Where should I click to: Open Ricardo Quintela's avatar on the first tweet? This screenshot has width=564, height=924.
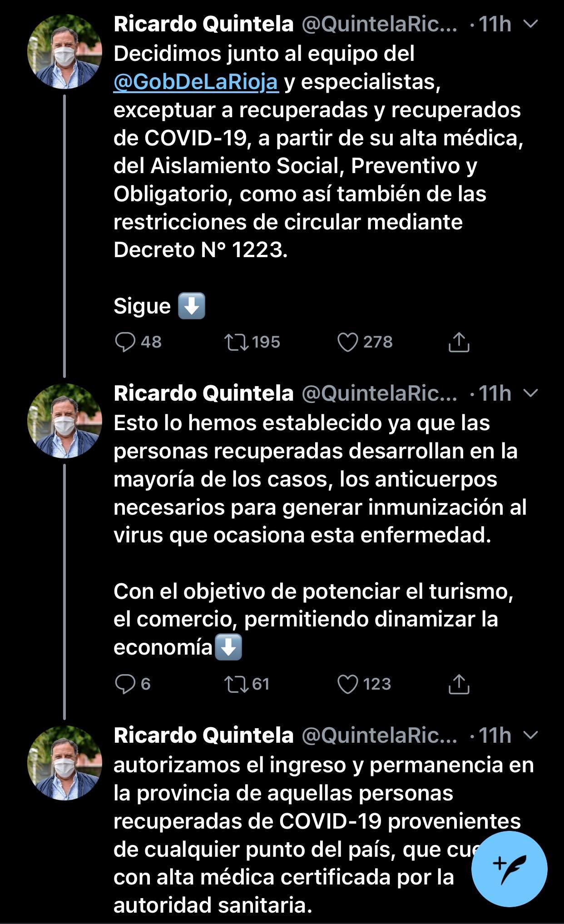(x=64, y=52)
